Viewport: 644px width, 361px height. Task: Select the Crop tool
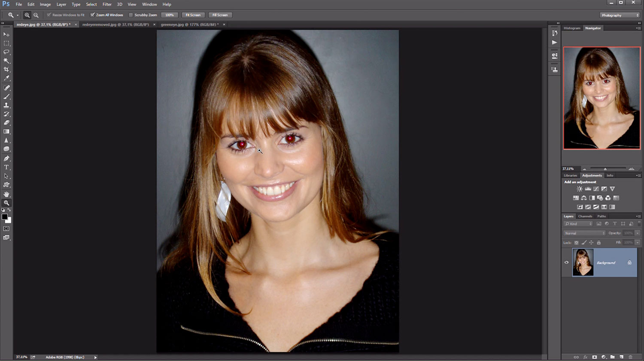(6, 69)
